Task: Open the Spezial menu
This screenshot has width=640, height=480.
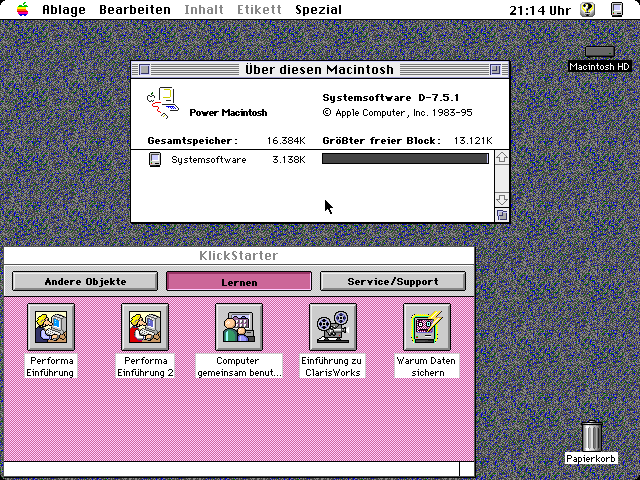Action: click(318, 10)
